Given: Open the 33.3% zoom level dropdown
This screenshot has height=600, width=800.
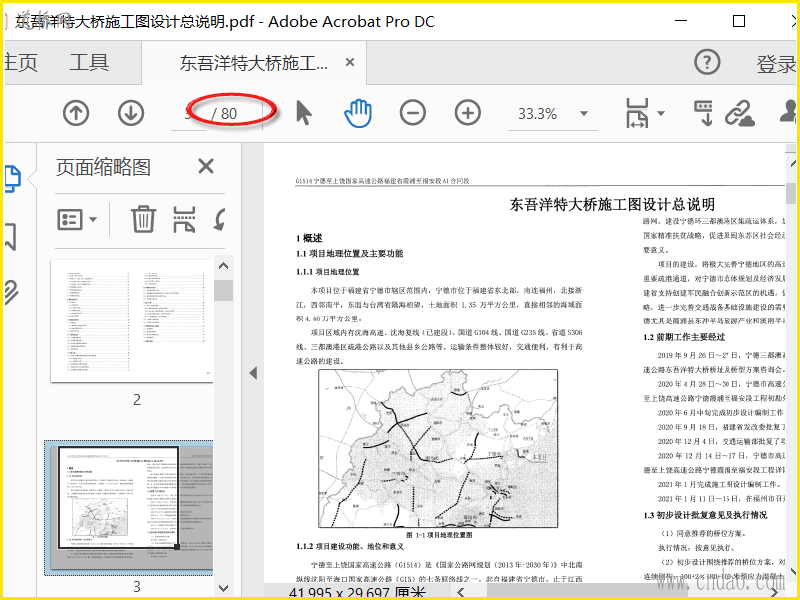Looking at the screenshot, I should point(584,113).
